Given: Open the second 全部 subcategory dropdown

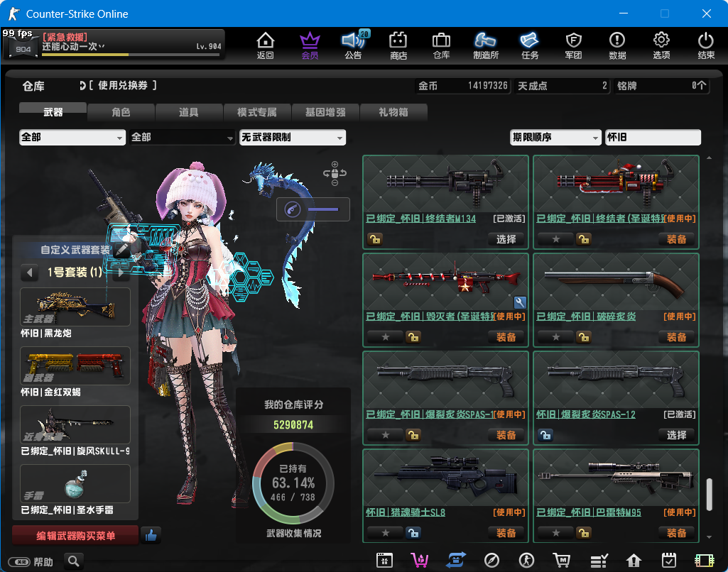Looking at the screenshot, I should (182, 137).
